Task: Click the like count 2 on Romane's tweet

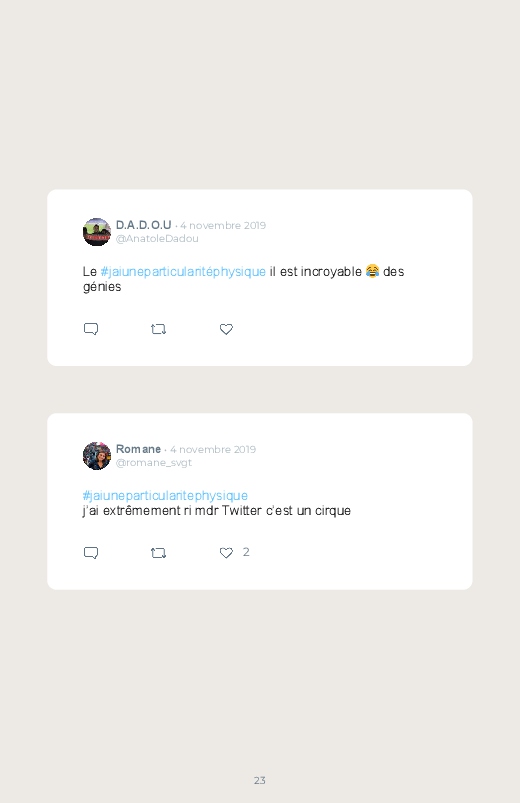Action: [x=246, y=552]
